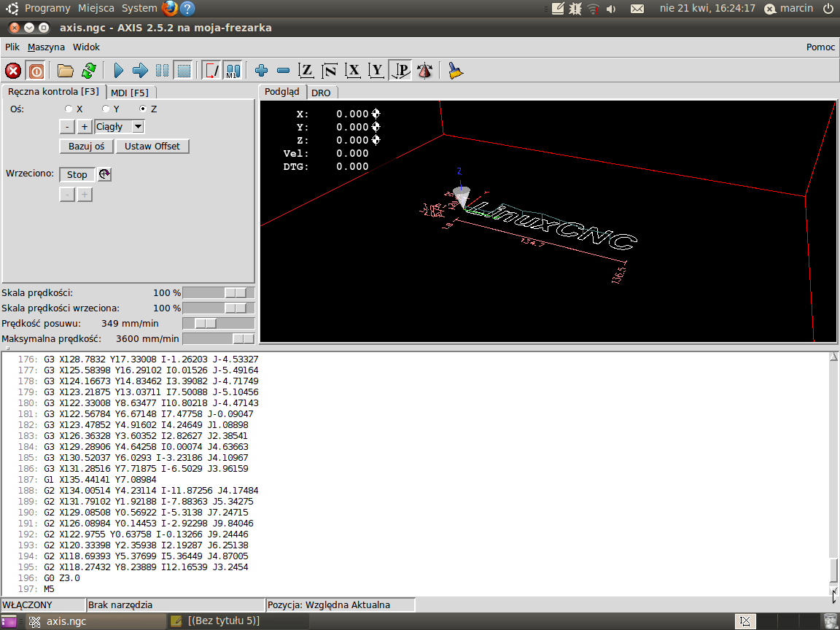Switch to the MDI [F5] tab
Image resolution: width=840 pixels, height=630 pixels.
pos(130,93)
